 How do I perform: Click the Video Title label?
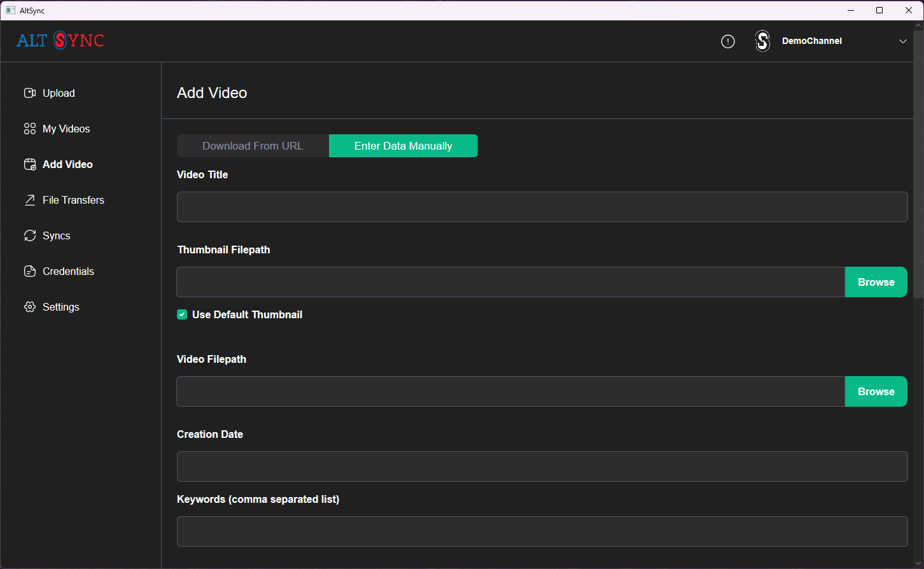202,174
